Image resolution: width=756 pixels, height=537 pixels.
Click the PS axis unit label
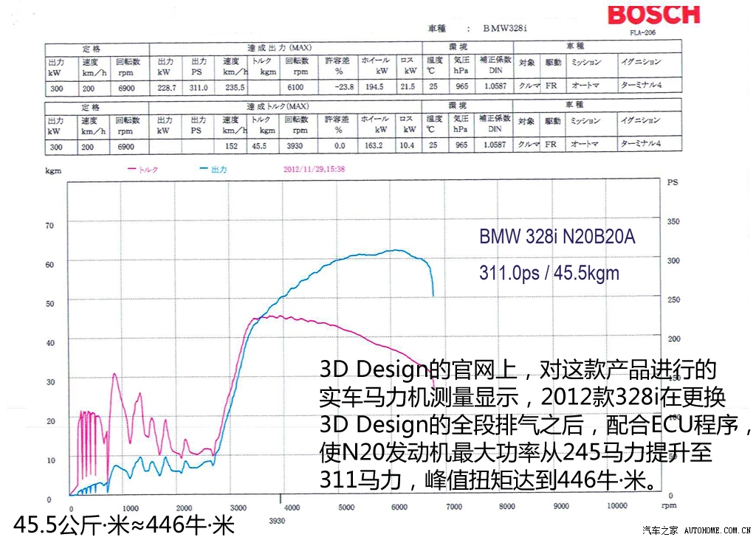(x=673, y=182)
